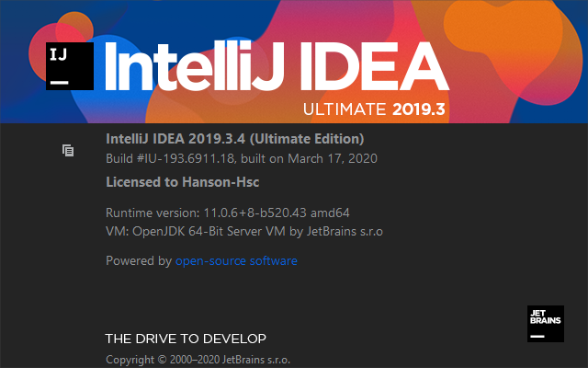Screen dimensions: 588x368
Task: Click the large IntelliJ IDEA banner title
Action: pos(277,66)
